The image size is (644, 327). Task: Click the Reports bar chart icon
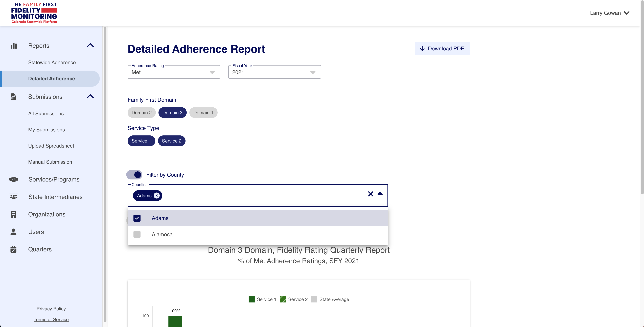14,46
